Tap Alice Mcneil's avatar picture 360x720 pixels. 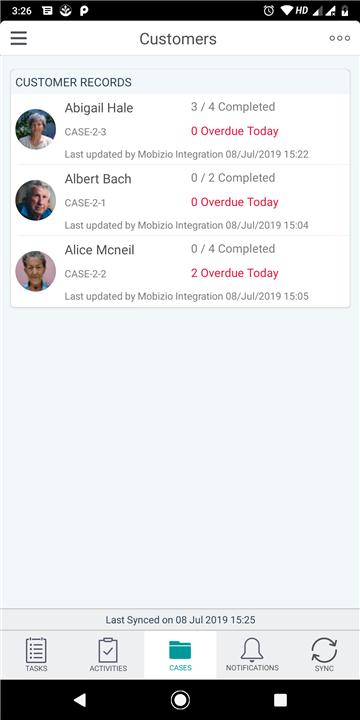[36, 271]
